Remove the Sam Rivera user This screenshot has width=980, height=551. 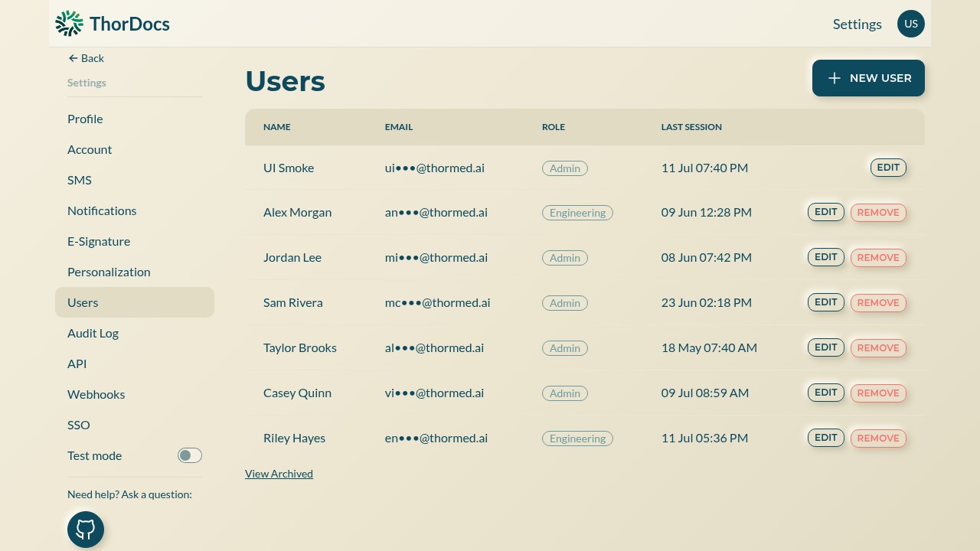coord(878,303)
